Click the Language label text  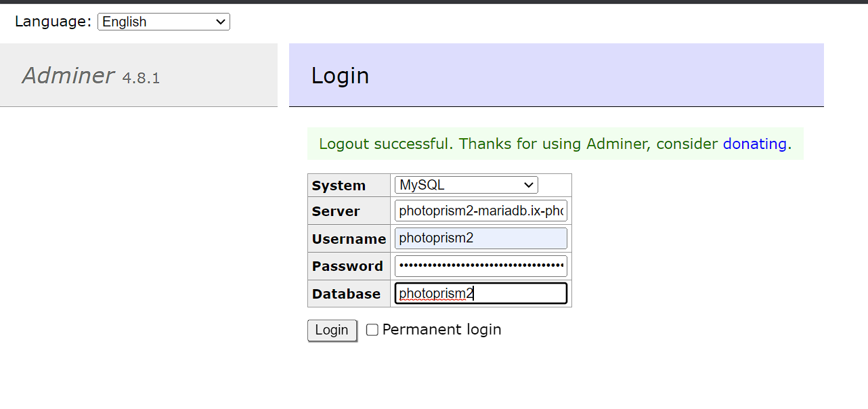click(52, 21)
